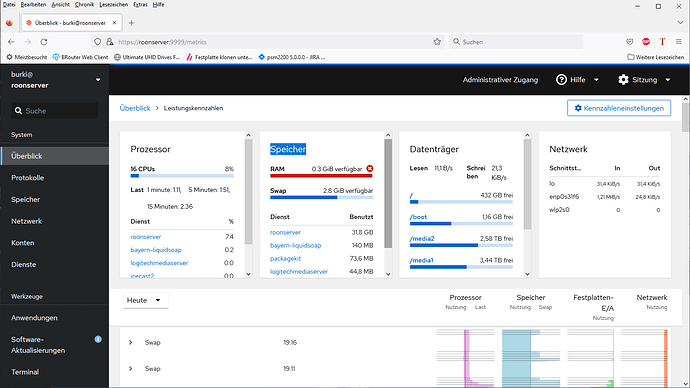Close the Überblick browser tab
Viewport: 690px width, 388px height.
point(114,23)
